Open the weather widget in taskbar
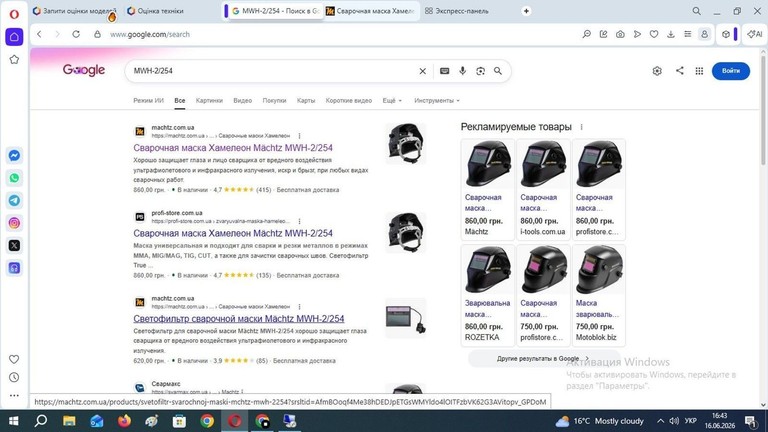768x432 pixels. coord(600,421)
